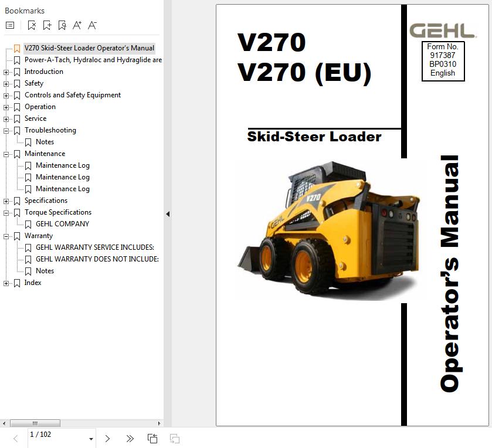The width and height of the screenshot is (492, 448).
Task: Open the Power-A-Tach, Hydraloc and Hydraglide bookmark
Action: 93,60
